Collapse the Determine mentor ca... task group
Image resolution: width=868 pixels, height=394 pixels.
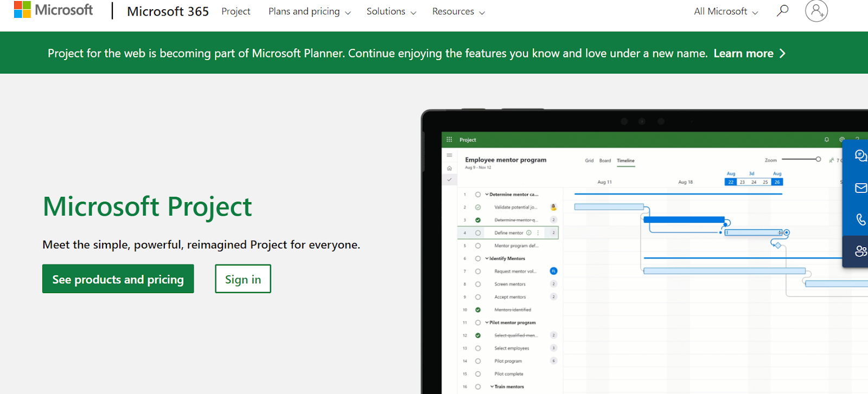pos(487,194)
